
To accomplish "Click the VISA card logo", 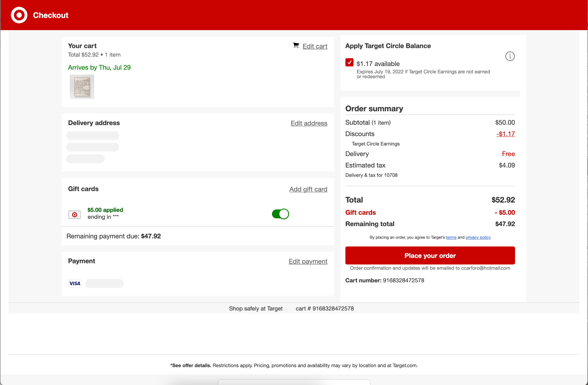I will click(x=75, y=283).
